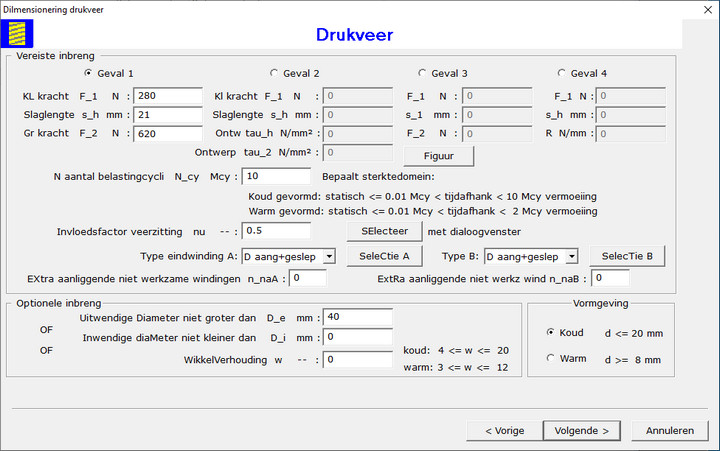
Task: Click the SelecTie B button
Action: pos(627,256)
